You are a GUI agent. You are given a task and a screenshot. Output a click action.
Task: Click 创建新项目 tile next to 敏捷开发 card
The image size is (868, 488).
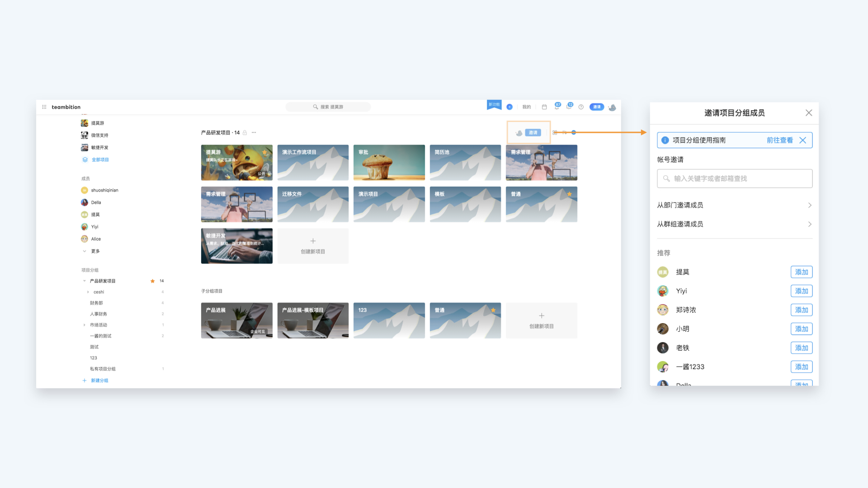click(x=313, y=246)
